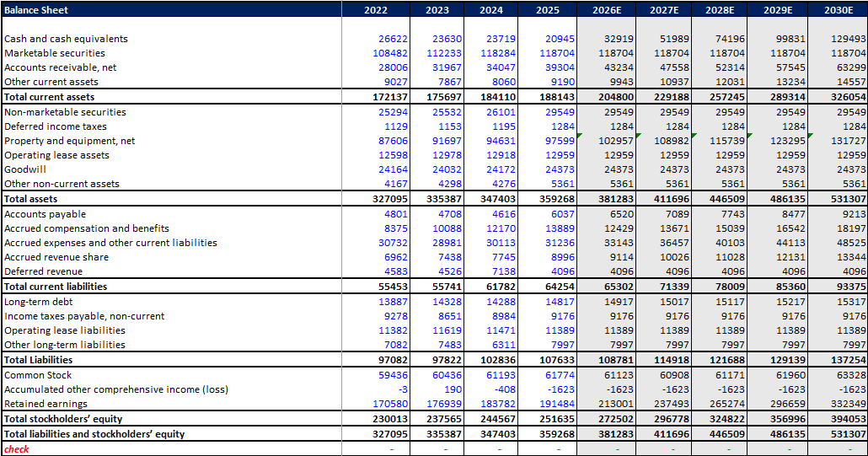868x456 pixels.
Task: Select Goodwill 2024 value 24172
Action: [501, 169]
